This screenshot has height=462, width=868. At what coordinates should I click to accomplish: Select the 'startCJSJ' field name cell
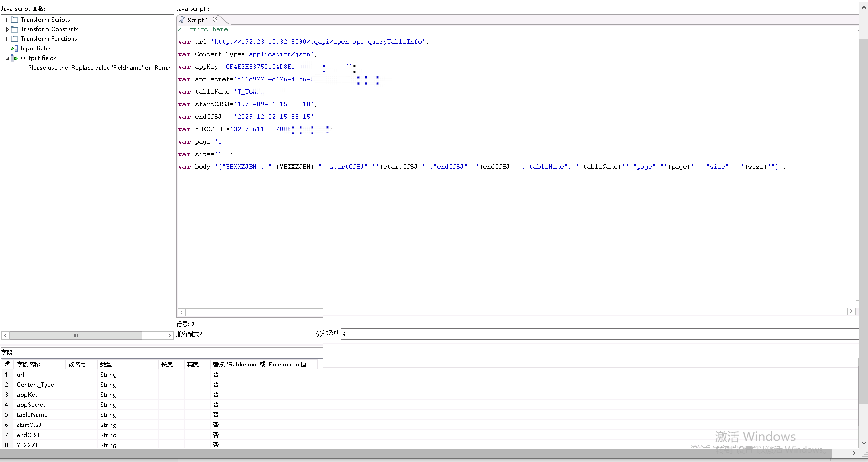tap(40, 425)
